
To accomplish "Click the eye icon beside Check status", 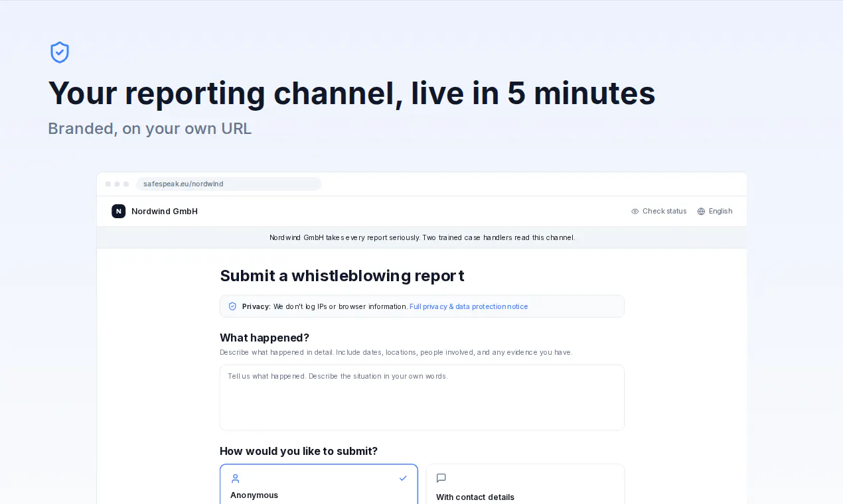I will [x=635, y=212].
